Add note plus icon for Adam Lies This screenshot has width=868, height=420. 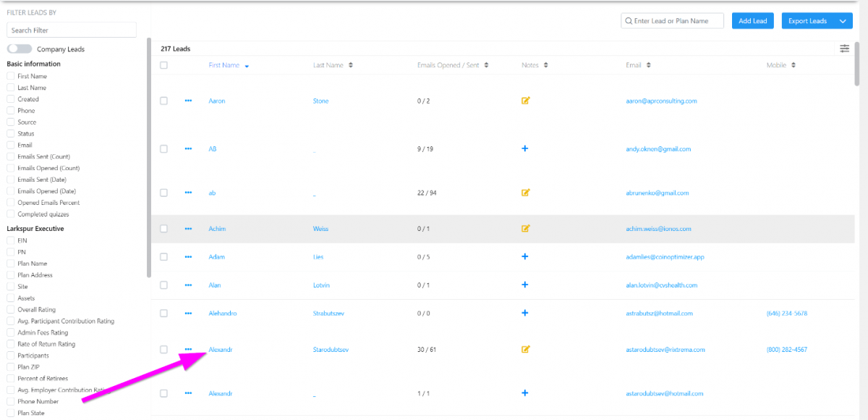pos(525,256)
